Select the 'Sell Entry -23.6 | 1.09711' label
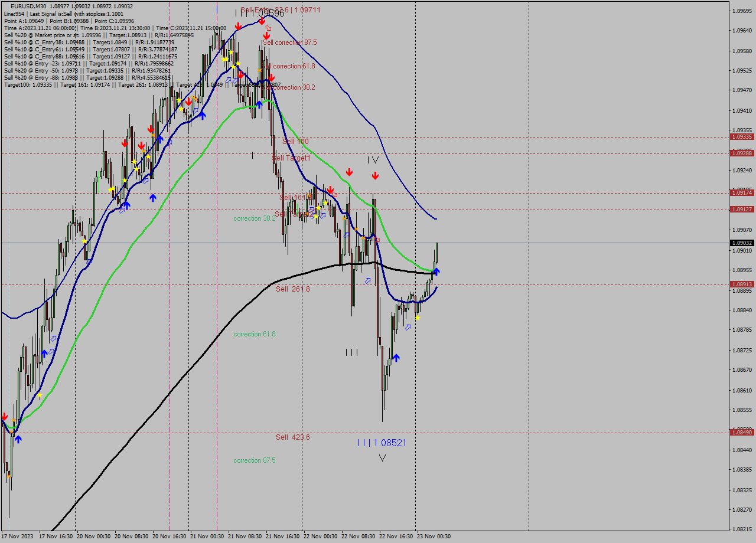Viewport: 756px width, 543px height. click(281, 10)
